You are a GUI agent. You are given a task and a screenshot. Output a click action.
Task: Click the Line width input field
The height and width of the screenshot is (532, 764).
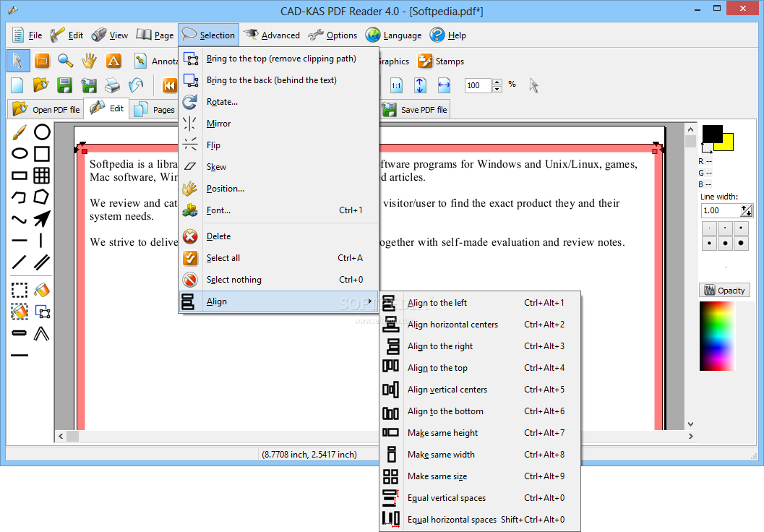click(720, 210)
